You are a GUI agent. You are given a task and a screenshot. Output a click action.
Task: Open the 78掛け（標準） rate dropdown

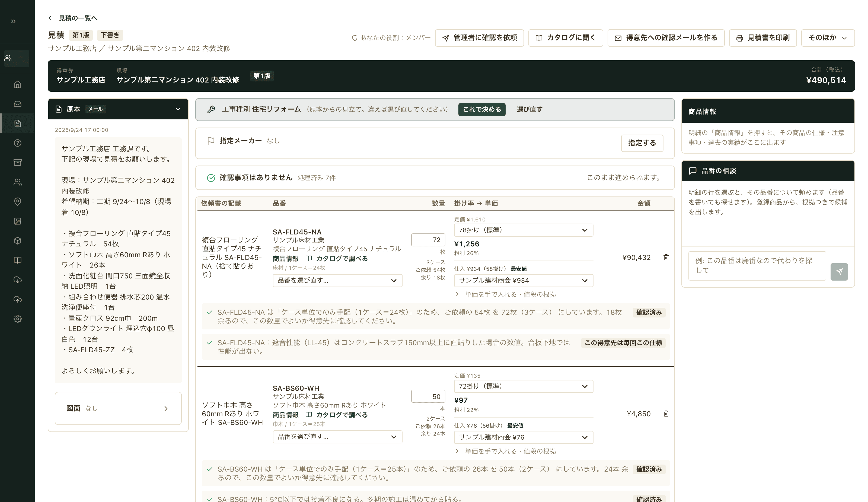[523, 230]
